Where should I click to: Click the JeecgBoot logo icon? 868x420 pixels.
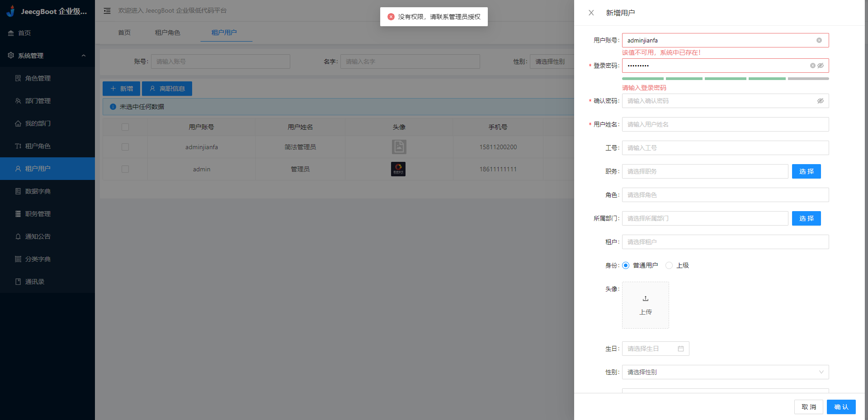click(x=11, y=11)
